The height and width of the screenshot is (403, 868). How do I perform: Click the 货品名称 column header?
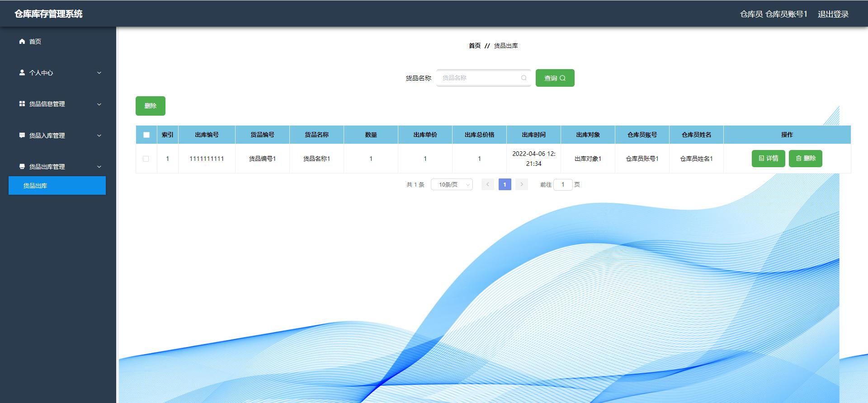(316, 135)
